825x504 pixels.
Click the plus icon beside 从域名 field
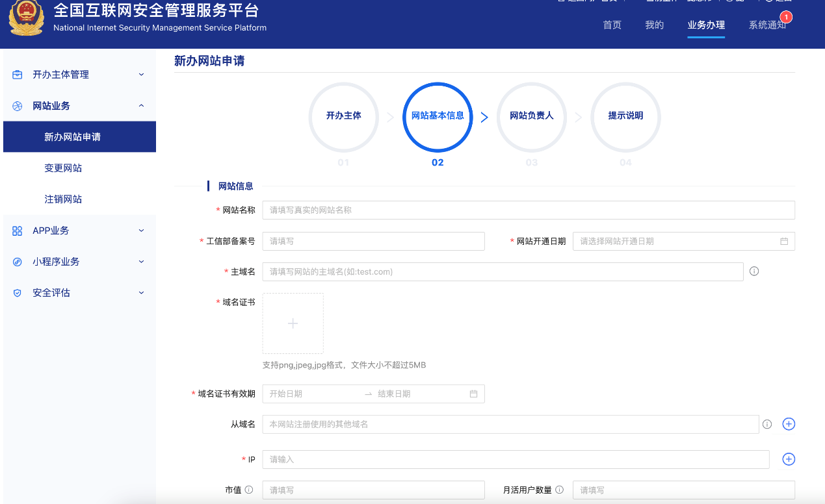coord(789,423)
